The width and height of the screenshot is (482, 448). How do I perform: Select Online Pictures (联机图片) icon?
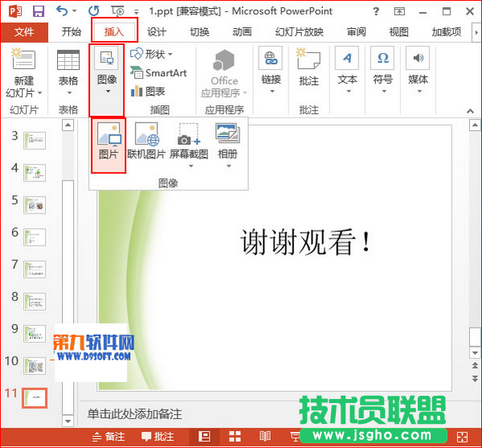coord(145,142)
